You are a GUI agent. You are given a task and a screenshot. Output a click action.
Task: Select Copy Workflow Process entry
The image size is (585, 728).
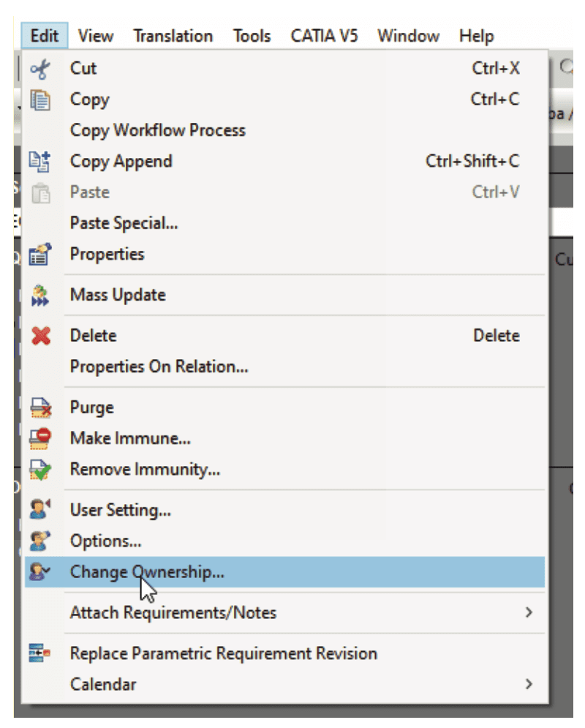pos(284,130)
